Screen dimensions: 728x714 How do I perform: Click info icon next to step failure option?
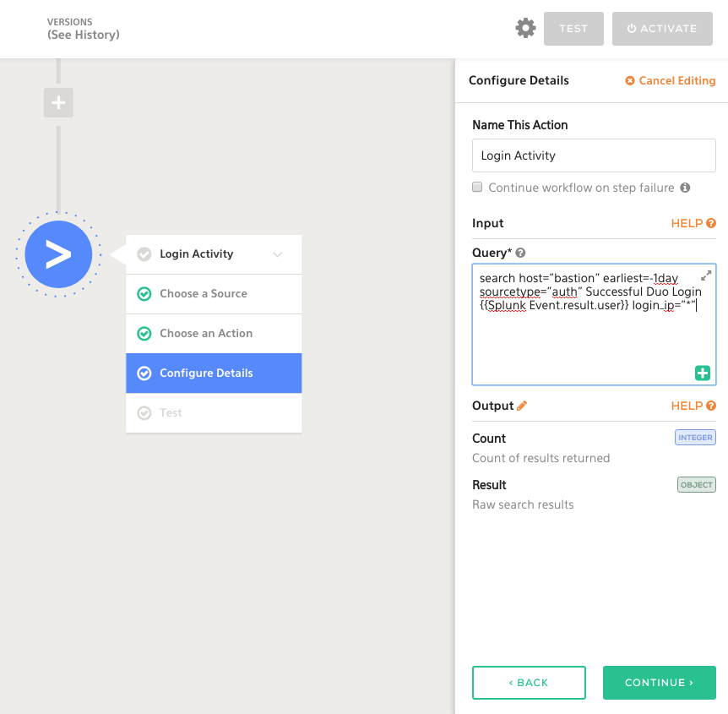click(685, 188)
